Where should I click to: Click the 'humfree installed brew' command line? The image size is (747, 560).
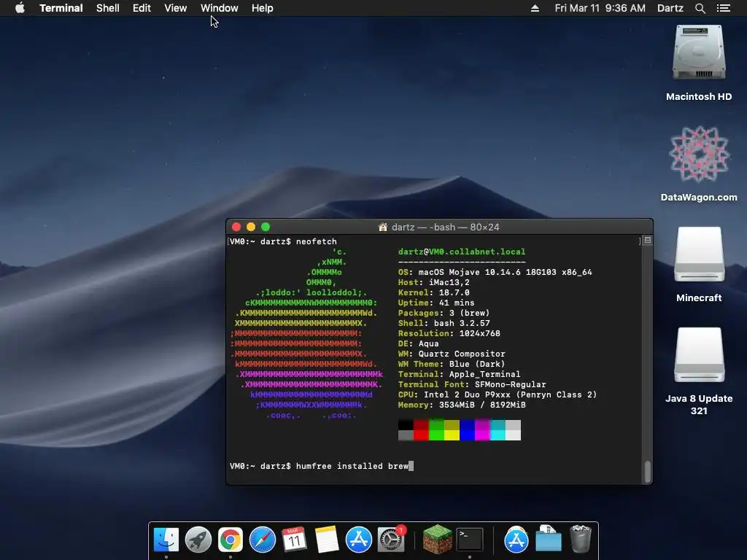321,466
